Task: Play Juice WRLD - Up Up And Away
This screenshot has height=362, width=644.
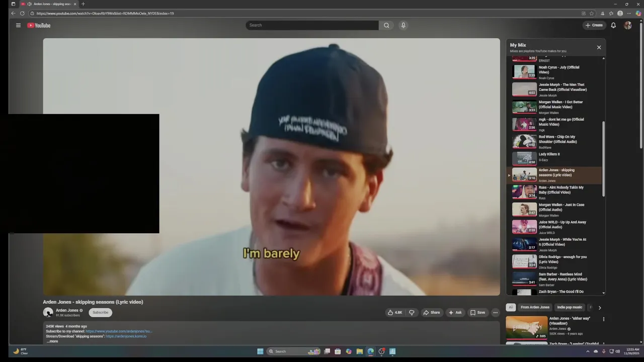Action: coord(553,227)
